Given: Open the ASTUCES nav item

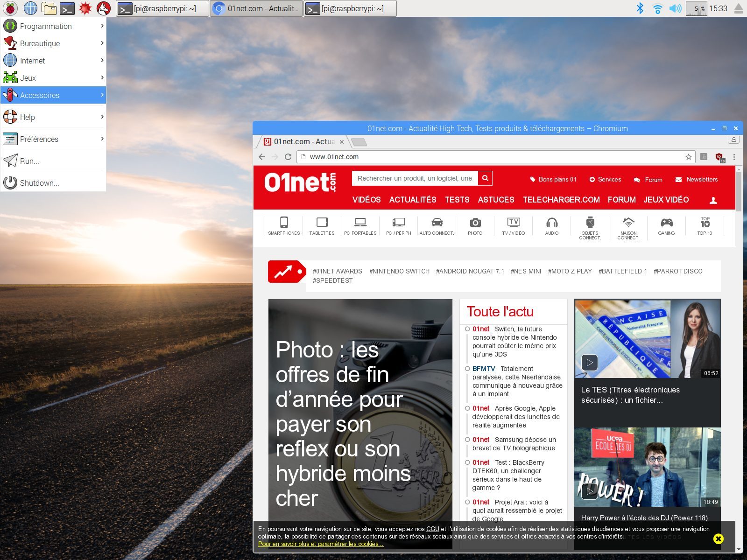Looking at the screenshot, I should pos(496,200).
